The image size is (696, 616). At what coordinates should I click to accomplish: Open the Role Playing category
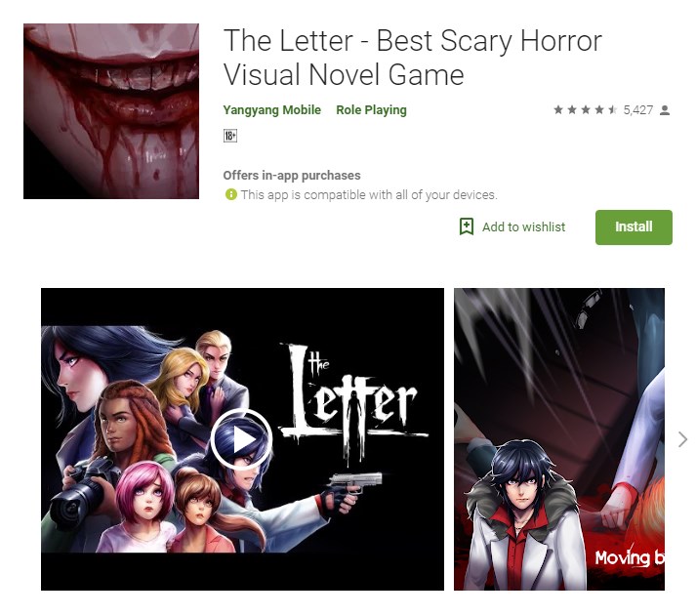[x=371, y=110]
